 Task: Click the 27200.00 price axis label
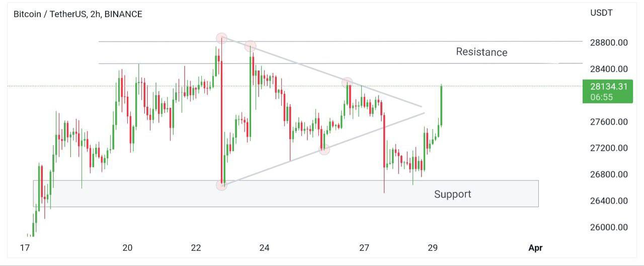609,148
